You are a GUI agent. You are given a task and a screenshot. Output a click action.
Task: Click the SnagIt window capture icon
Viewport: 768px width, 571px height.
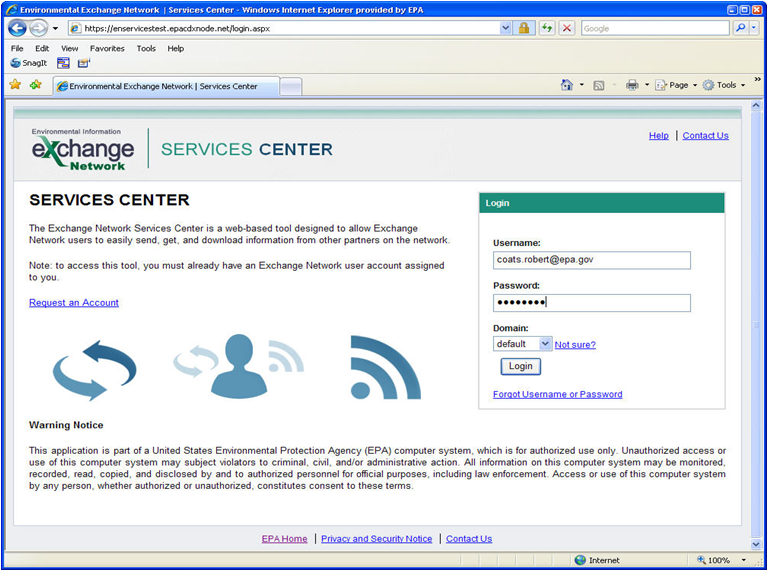[63, 63]
